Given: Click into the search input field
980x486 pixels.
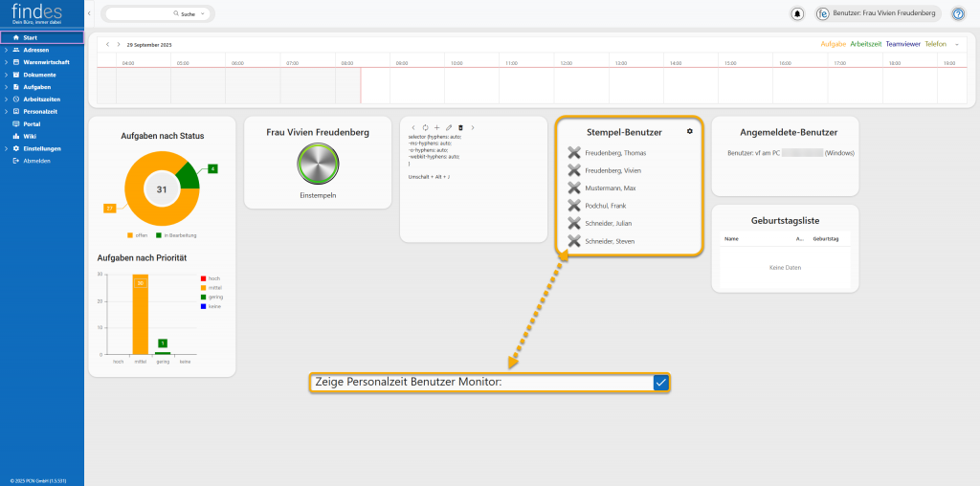Looking at the screenshot, I should pyautogui.click(x=139, y=14).
